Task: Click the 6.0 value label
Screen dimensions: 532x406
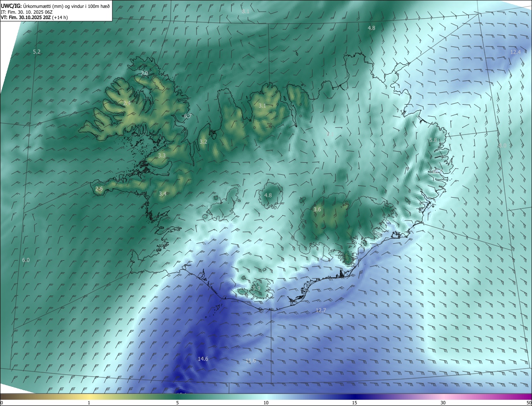Action: [26, 260]
